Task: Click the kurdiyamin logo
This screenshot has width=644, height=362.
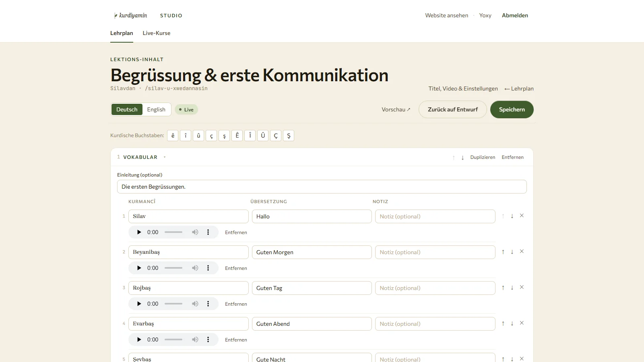Action: pyautogui.click(x=131, y=15)
